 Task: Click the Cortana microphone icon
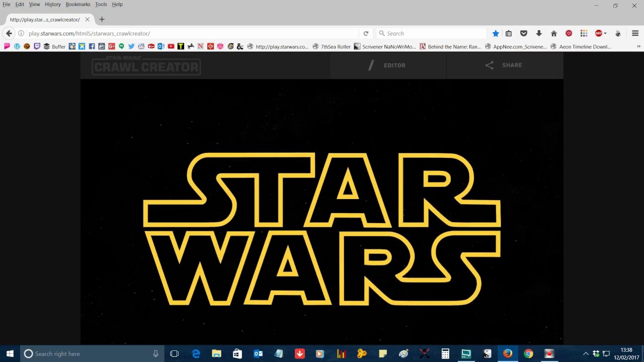coord(155,353)
